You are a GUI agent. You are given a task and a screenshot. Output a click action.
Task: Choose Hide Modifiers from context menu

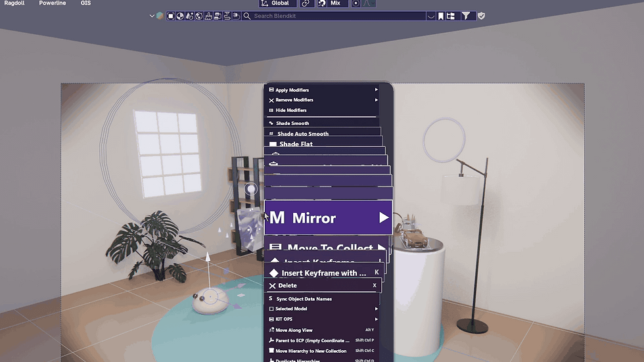(x=323, y=110)
